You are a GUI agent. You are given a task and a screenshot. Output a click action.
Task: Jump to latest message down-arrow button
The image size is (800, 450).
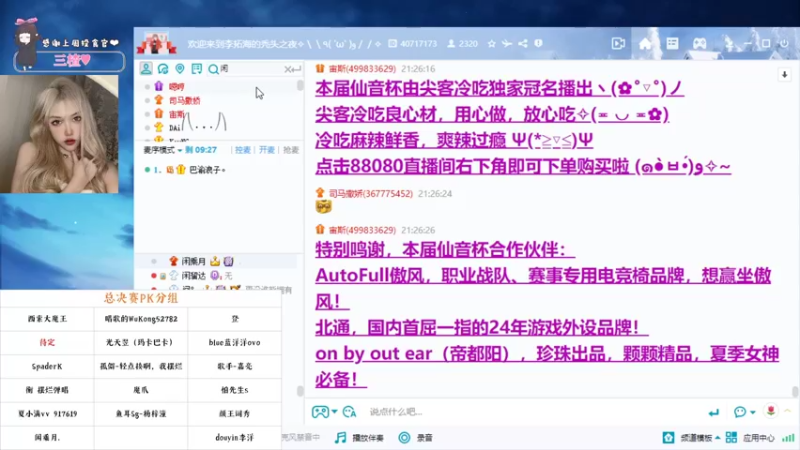(785, 75)
